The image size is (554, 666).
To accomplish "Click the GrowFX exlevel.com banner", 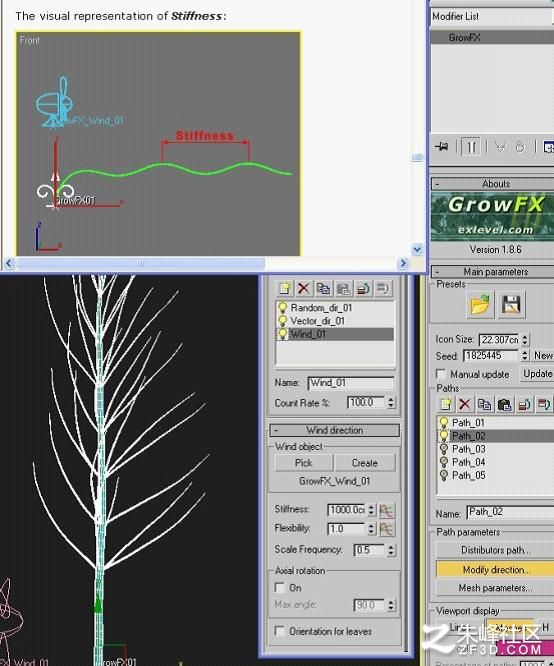I will pos(493,217).
